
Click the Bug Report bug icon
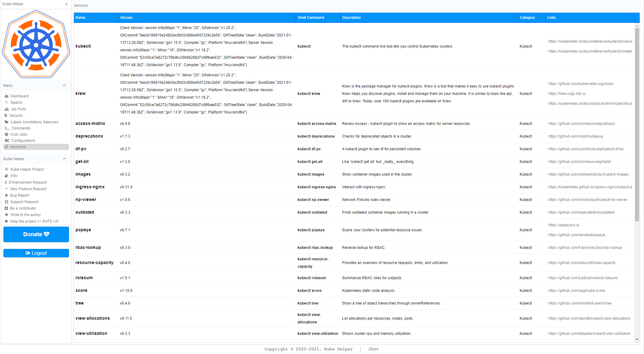click(6, 195)
